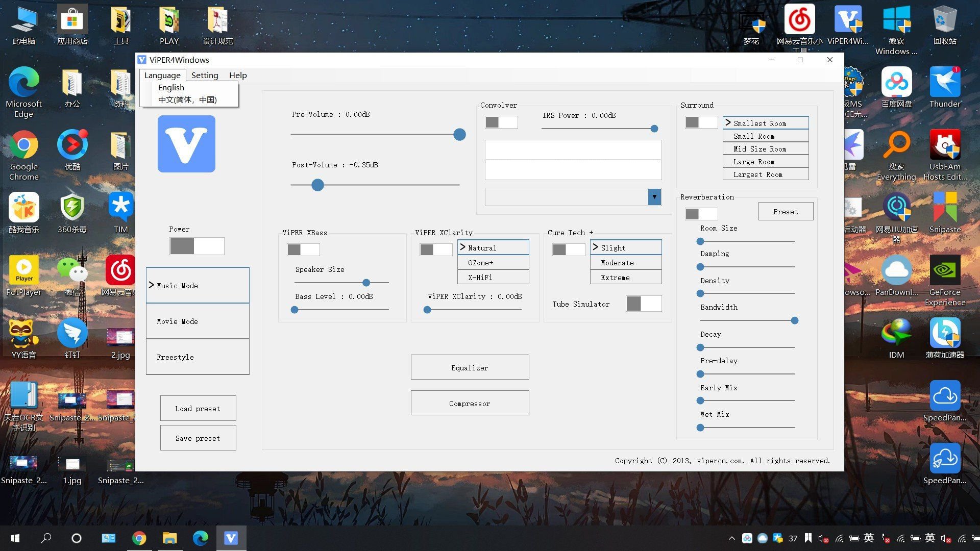Open File Explorer from the taskbar
Screen dimensions: 980x551
click(169, 538)
